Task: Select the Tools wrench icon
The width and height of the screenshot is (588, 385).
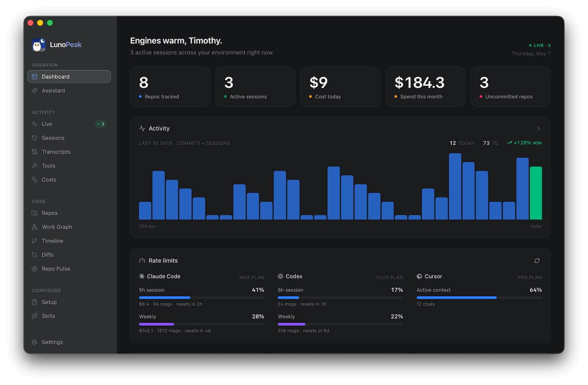Action: pos(34,166)
